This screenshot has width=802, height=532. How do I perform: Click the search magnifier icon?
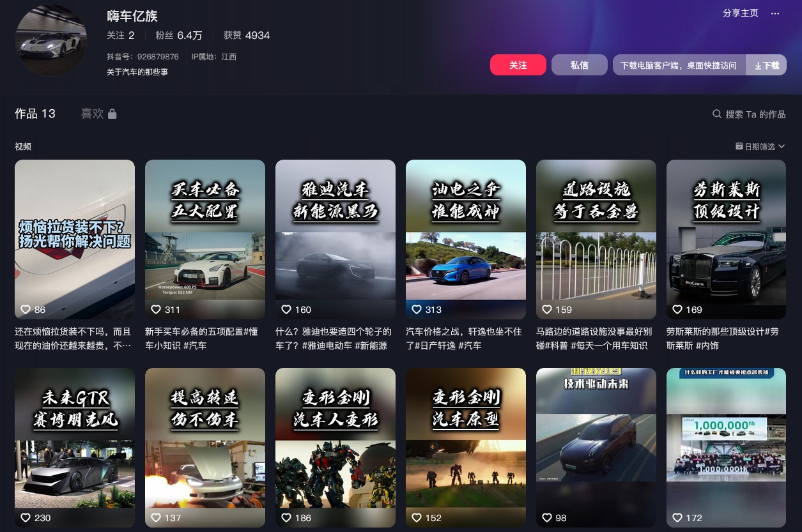coord(717,114)
